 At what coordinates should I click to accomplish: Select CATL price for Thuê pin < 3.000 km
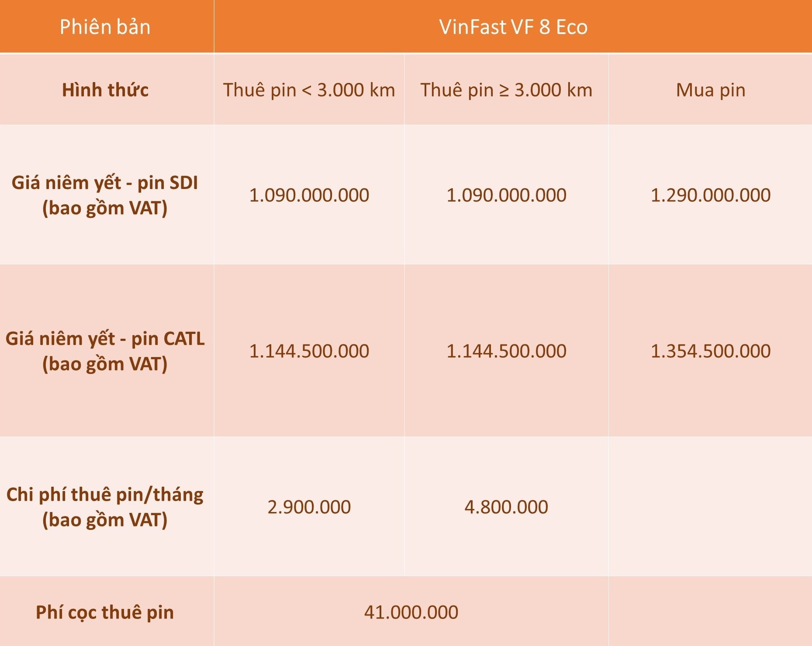(x=309, y=351)
